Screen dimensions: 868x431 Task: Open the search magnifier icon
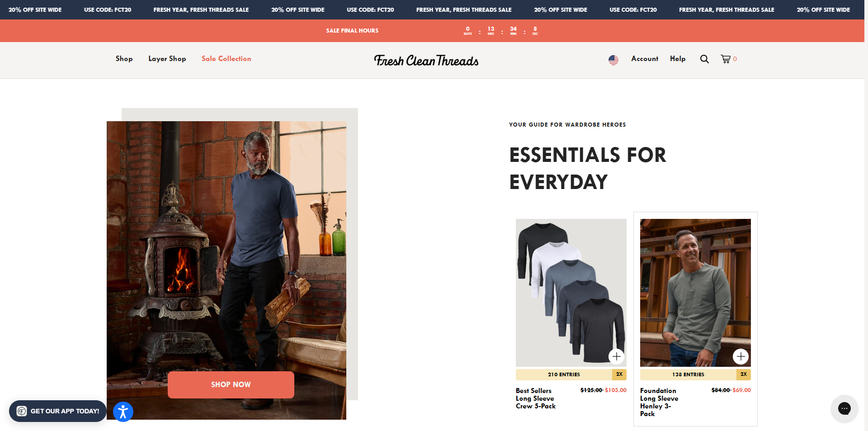click(704, 59)
